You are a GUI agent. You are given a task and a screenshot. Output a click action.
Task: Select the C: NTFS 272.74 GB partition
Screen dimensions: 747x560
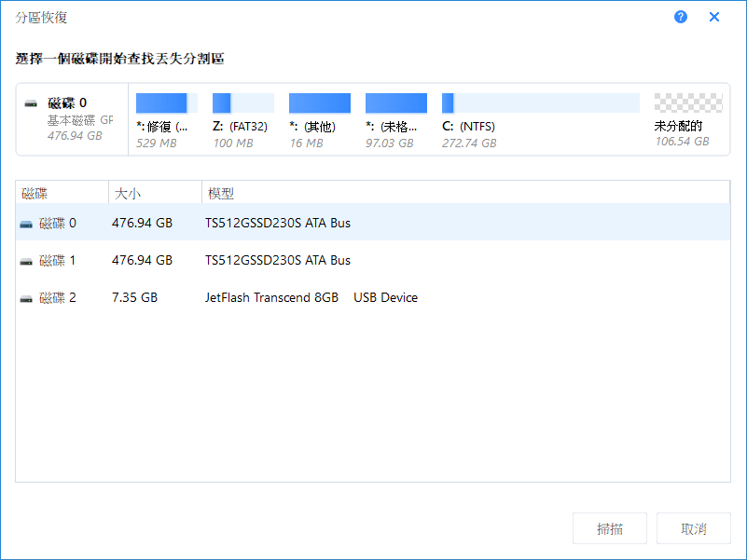click(x=540, y=103)
